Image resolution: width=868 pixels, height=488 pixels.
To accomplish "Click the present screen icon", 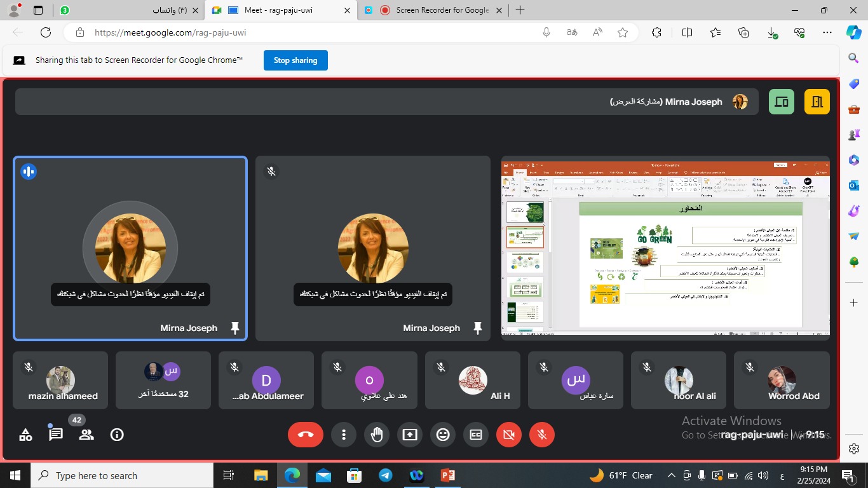I will [410, 435].
